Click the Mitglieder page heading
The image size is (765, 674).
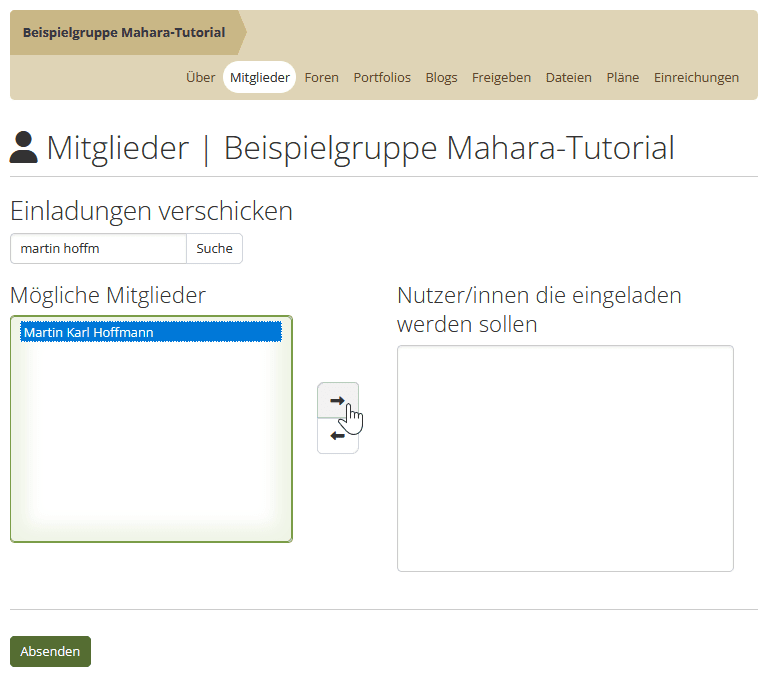point(342,147)
